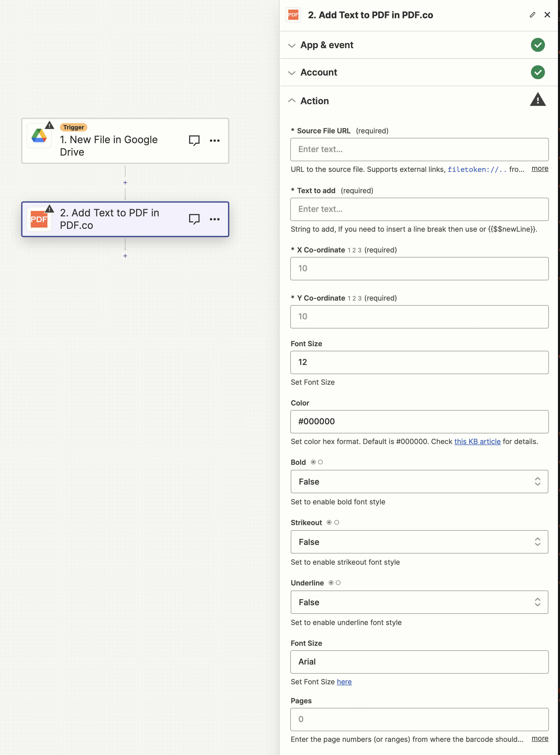Image resolution: width=560 pixels, height=755 pixels.
Task: Click the Account green checkmark
Action: pos(538,72)
